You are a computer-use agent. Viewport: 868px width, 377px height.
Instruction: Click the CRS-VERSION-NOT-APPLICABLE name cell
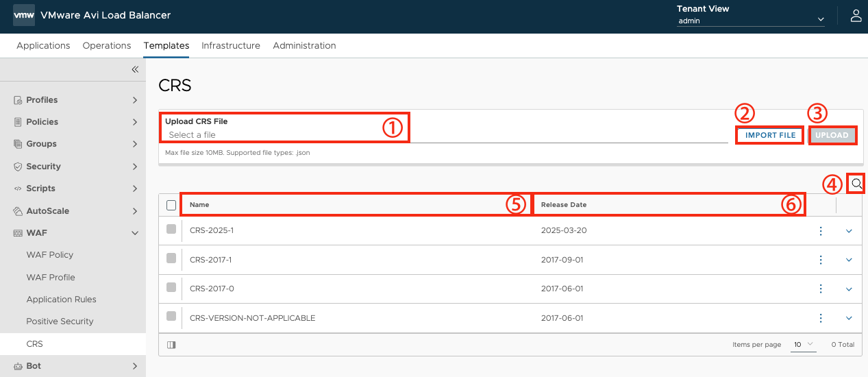252,318
